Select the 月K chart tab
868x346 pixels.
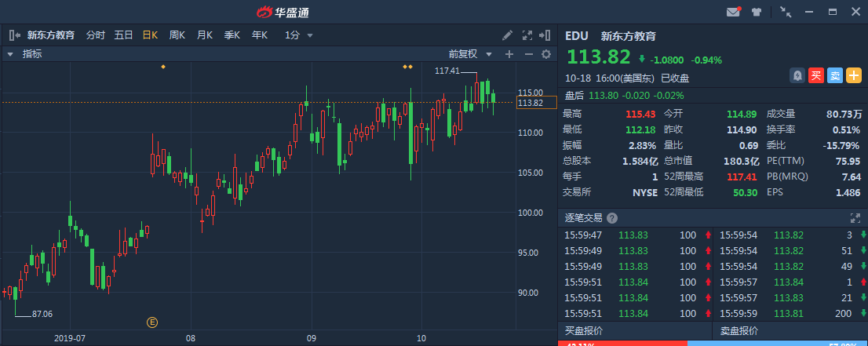pos(205,35)
